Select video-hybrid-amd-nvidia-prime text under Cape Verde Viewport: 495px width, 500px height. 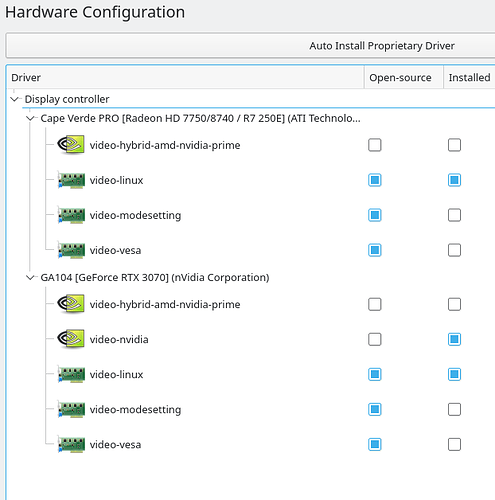[x=165, y=145]
